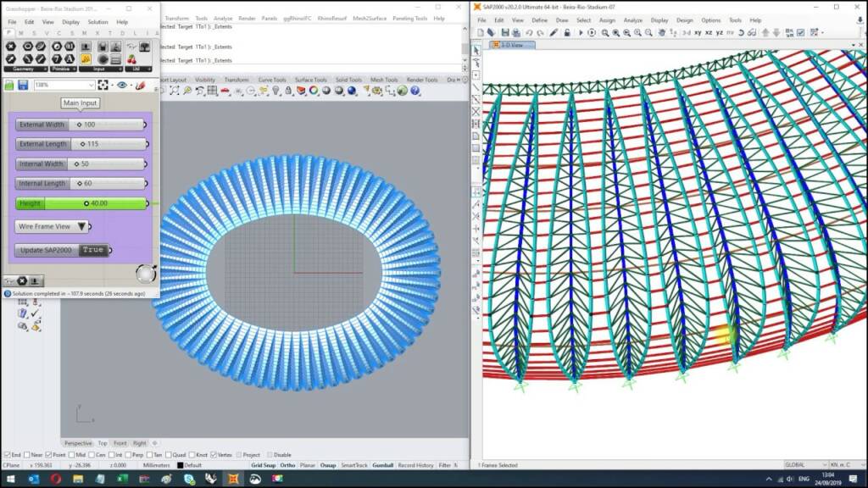Viewport: 868px width, 488px height.
Task: Set SAP2000 view to xz plane
Action: pos(709,33)
